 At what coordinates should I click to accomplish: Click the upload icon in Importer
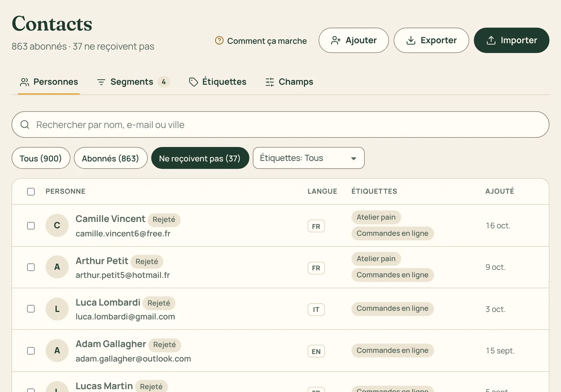tap(491, 40)
